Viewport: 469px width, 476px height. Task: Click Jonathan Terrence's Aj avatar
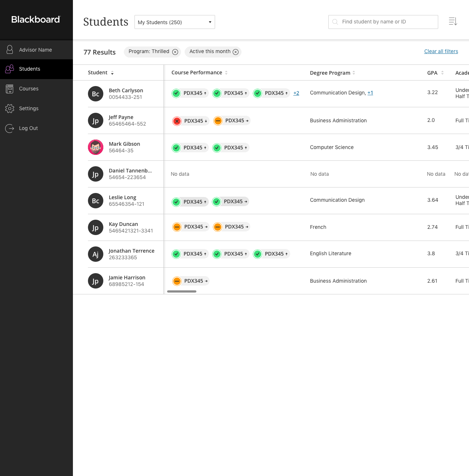(96, 254)
